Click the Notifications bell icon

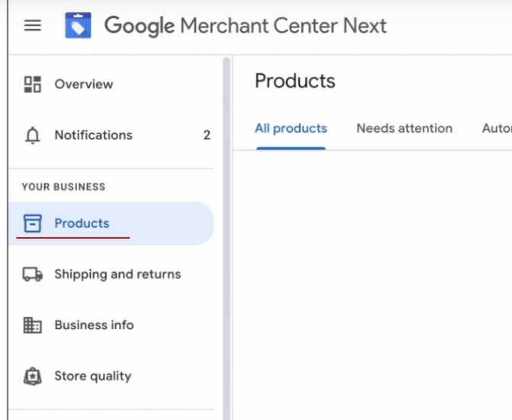tap(32, 136)
